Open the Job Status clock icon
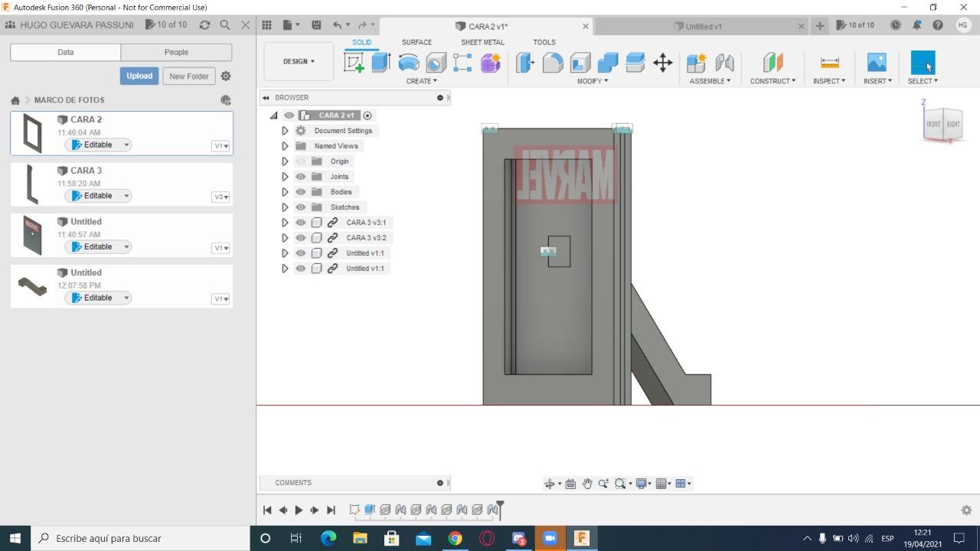 click(x=896, y=25)
